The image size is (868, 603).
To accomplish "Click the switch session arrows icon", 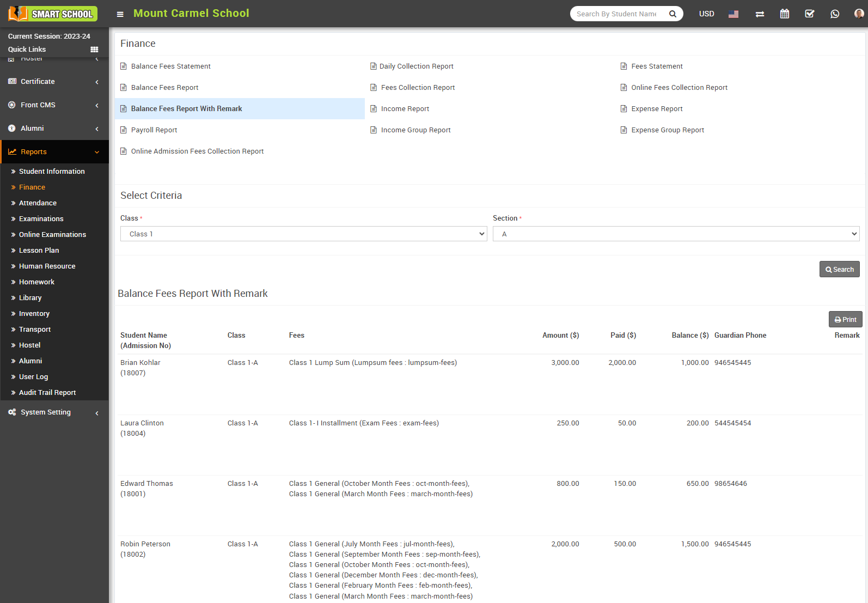I will 760,14.
